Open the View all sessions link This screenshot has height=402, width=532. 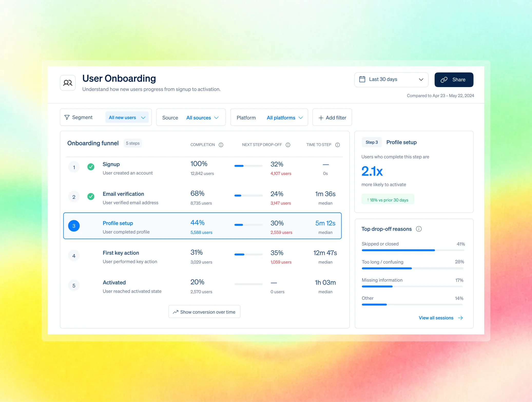441,318
